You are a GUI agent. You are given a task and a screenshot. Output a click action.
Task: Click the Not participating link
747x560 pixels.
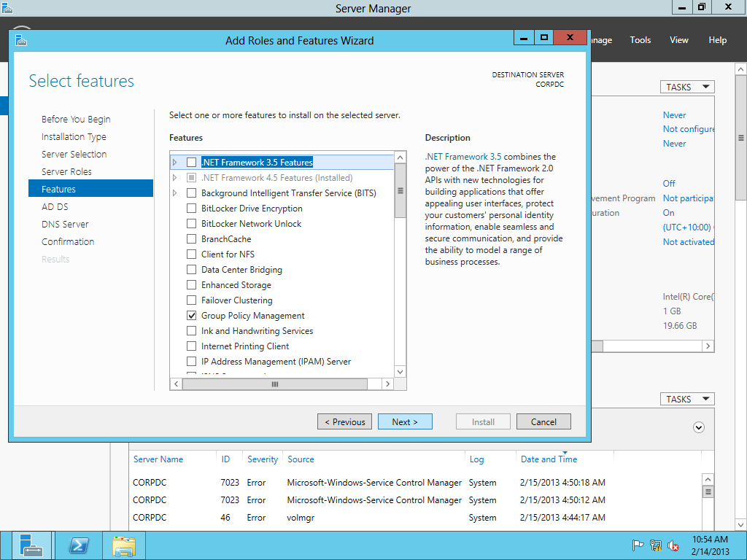pos(689,198)
